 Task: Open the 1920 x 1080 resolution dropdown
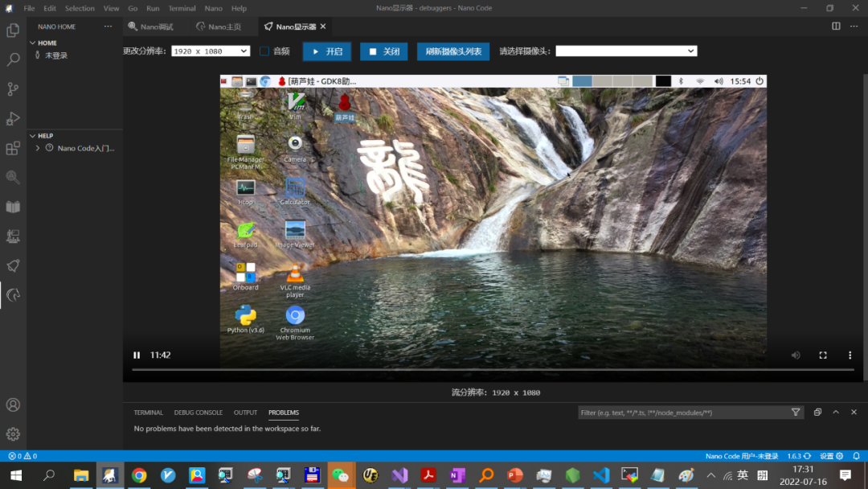211,51
